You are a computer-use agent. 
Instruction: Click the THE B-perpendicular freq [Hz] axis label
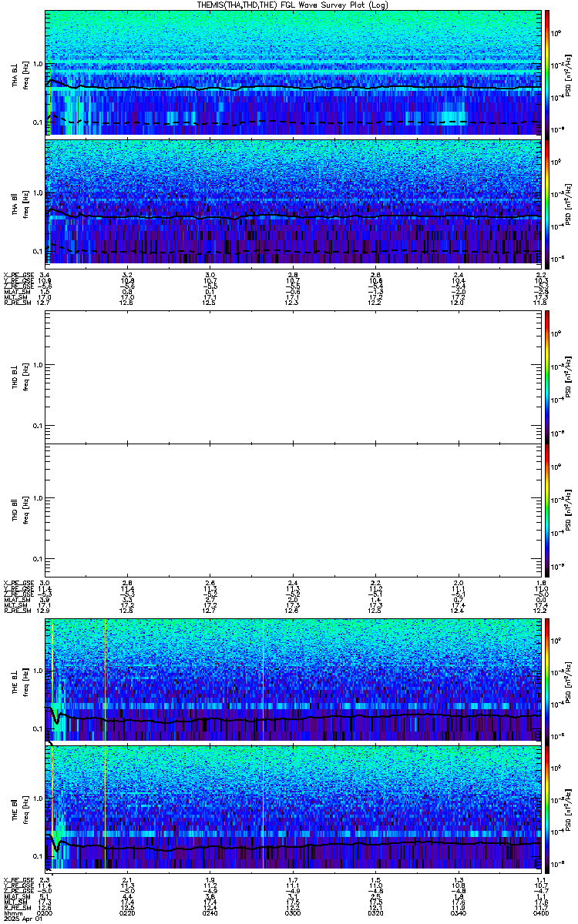coord(25,679)
